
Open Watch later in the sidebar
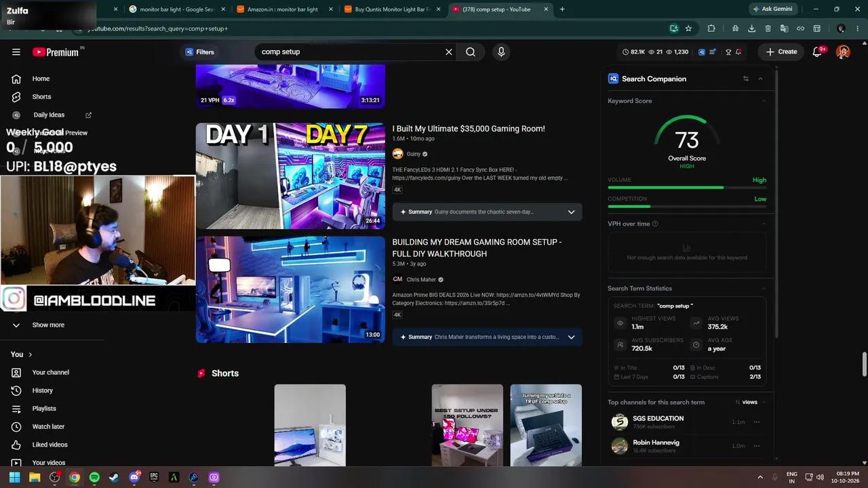click(48, 426)
